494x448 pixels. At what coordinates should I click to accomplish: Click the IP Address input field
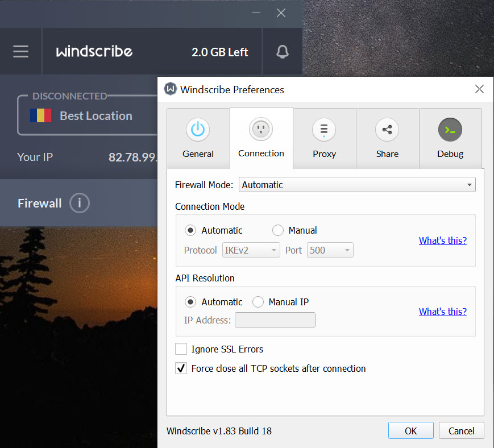point(275,320)
